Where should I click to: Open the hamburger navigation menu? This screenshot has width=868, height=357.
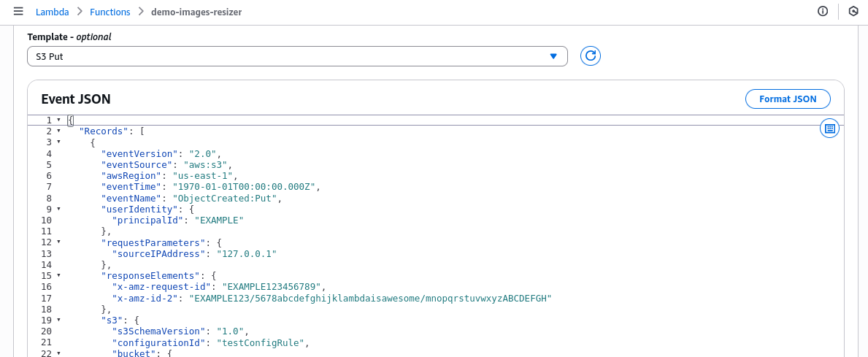coord(18,12)
